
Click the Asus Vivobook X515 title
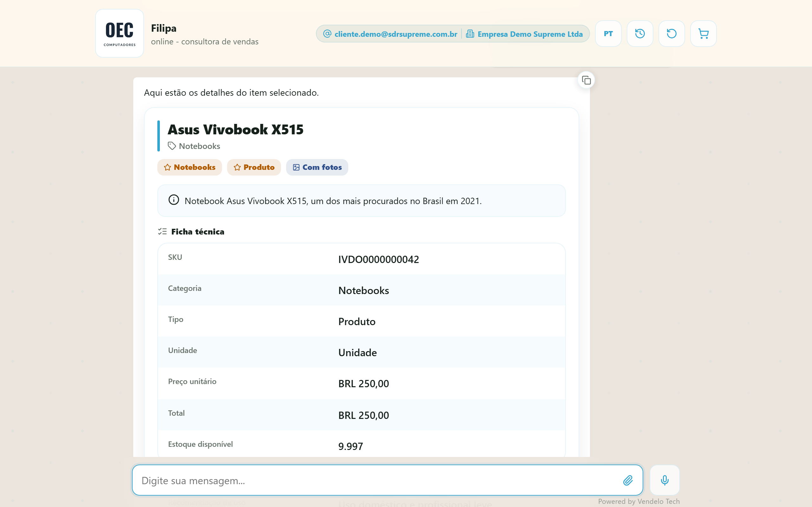(236, 130)
